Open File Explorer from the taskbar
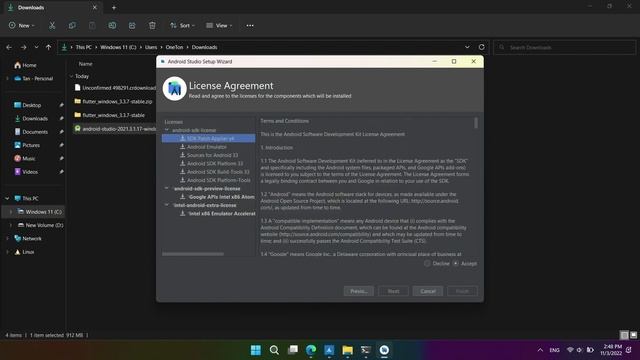This screenshot has width=640, height=360. click(347, 350)
